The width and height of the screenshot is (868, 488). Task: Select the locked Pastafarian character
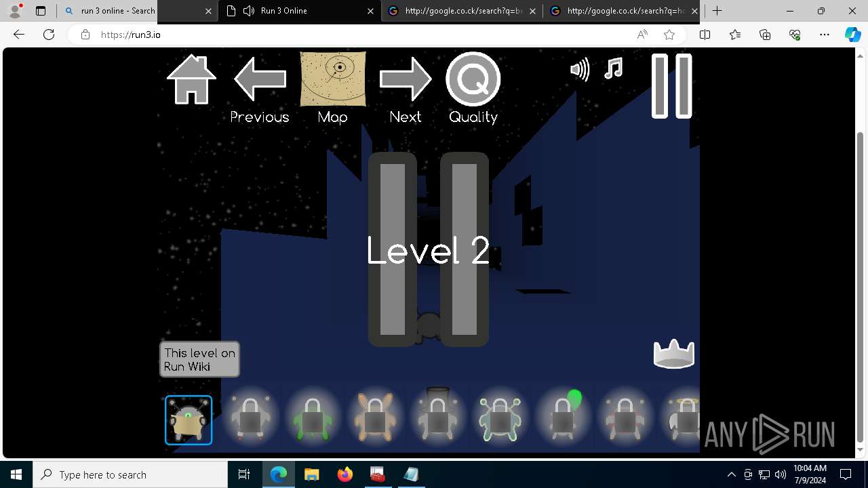[x=625, y=420]
